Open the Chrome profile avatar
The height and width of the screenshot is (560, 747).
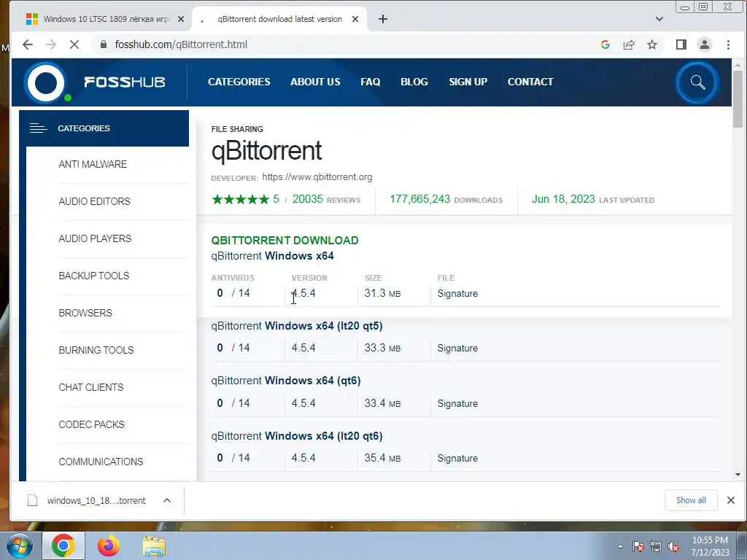pyautogui.click(x=705, y=44)
